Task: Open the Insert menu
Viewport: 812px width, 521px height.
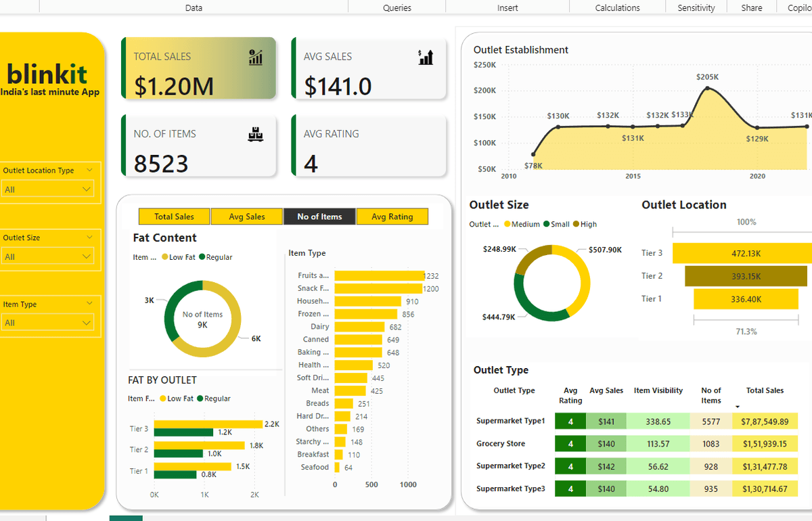Action: pyautogui.click(x=507, y=7)
